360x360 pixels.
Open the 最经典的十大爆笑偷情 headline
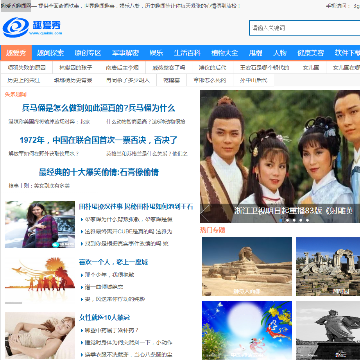[99, 172]
